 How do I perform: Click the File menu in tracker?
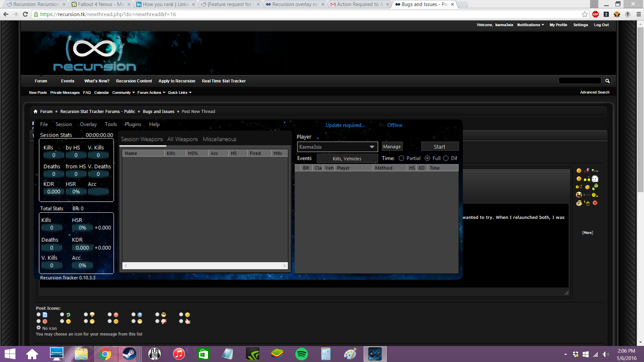pos(44,124)
